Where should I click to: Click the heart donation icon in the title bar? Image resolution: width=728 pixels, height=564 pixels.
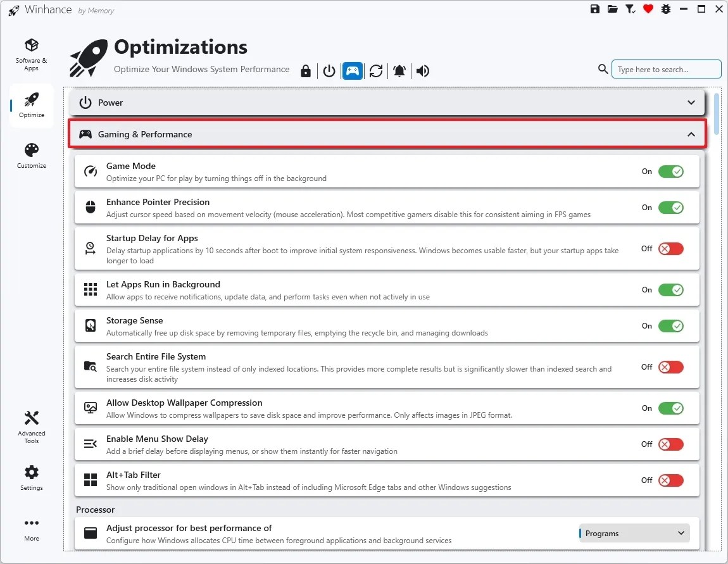tap(648, 9)
